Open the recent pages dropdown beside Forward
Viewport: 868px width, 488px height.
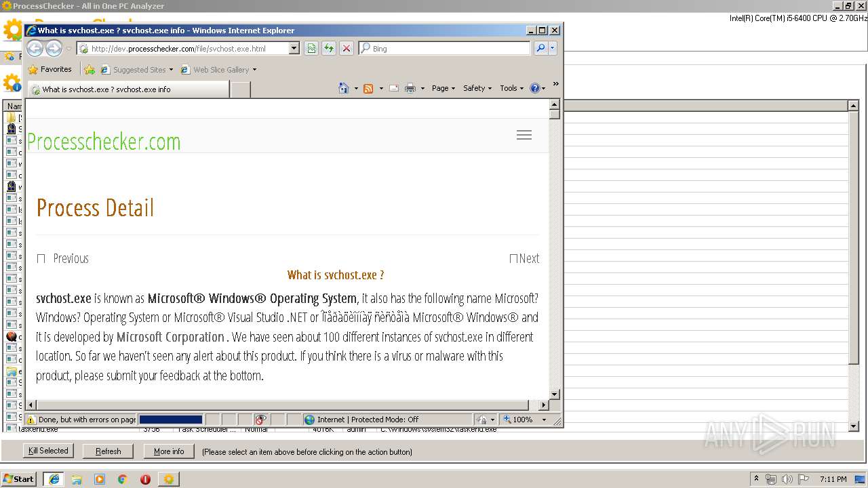(68, 49)
